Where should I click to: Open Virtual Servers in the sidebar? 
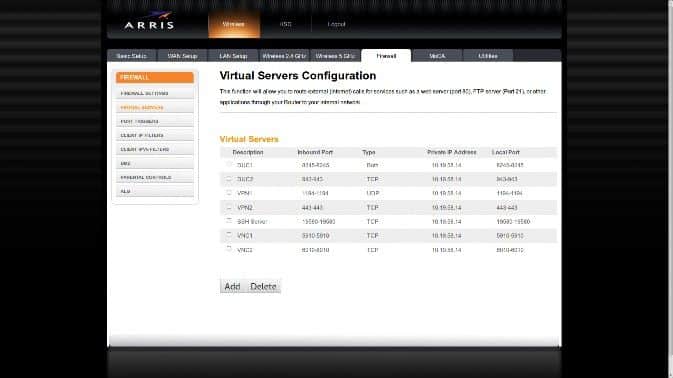(155, 107)
